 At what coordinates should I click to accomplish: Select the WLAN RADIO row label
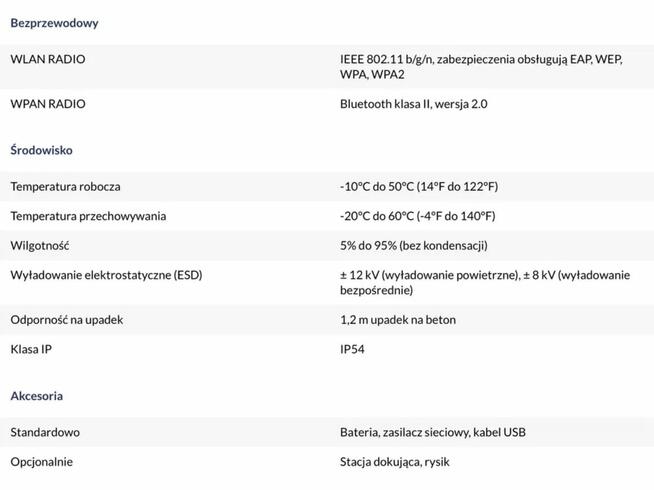(47, 59)
